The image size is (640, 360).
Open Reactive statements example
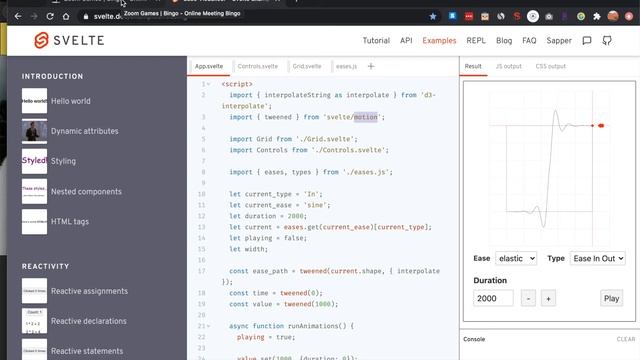pyautogui.click(x=87, y=351)
